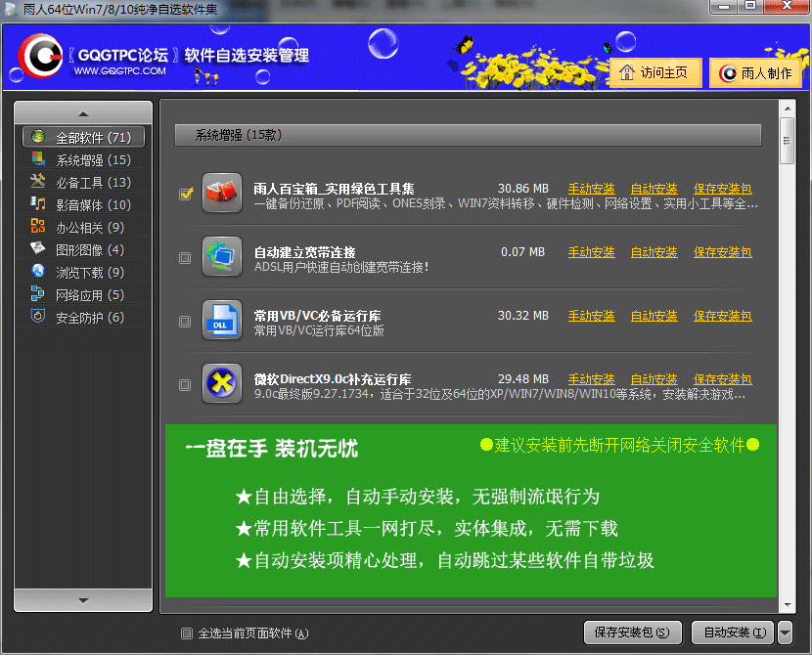Show the 影音媒体 (10) category
The height and width of the screenshot is (655, 812).
click(83, 205)
